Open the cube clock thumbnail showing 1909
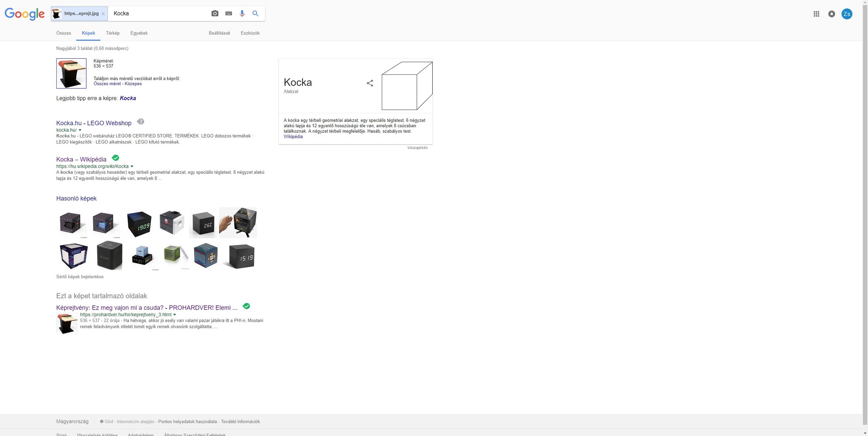The height and width of the screenshot is (436, 868). (x=139, y=224)
